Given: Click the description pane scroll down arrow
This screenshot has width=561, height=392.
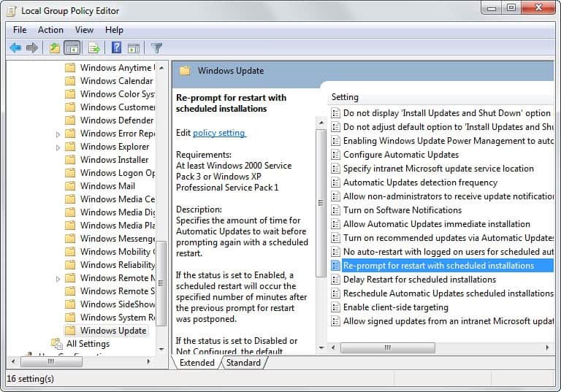Looking at the screenshot, I should click(x=321, y=347).
